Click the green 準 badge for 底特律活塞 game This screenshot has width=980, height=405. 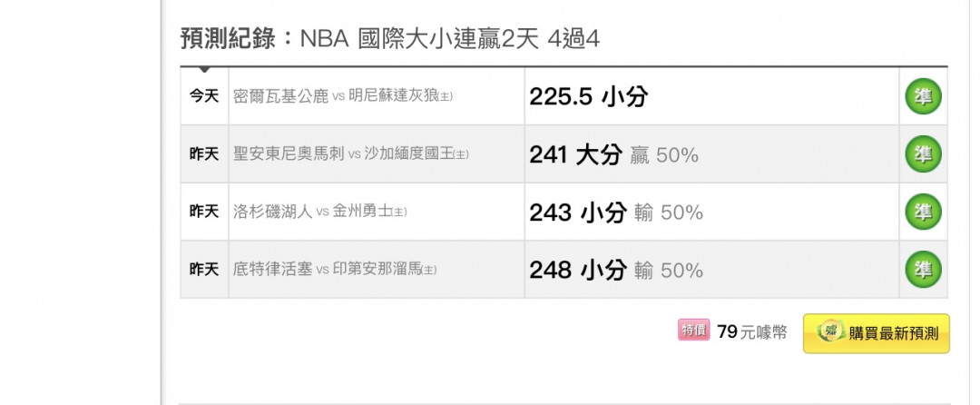click(x=923, y=270)
